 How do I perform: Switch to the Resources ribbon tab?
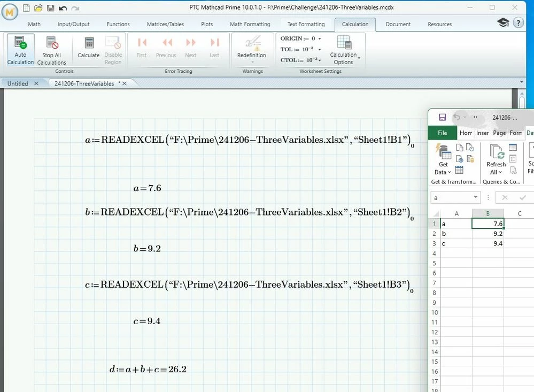tap(440, 24)
